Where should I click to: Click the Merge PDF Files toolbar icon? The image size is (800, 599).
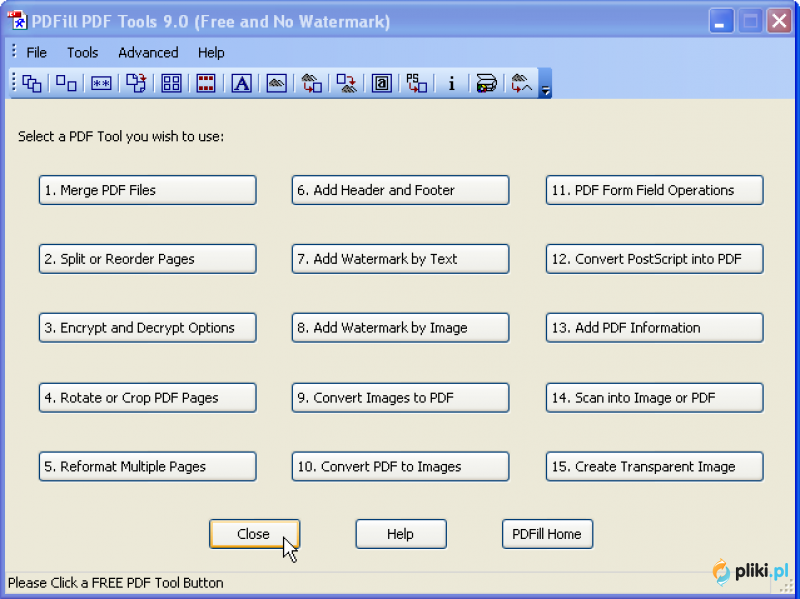tap(32, 83)
